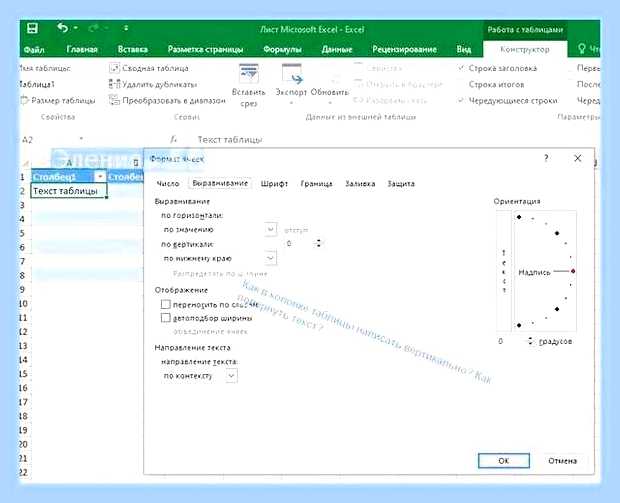The width and height of the screenshot is (620, 503).
Task: Switch to the Число dialog tab
Action: (x=168, y=184)
